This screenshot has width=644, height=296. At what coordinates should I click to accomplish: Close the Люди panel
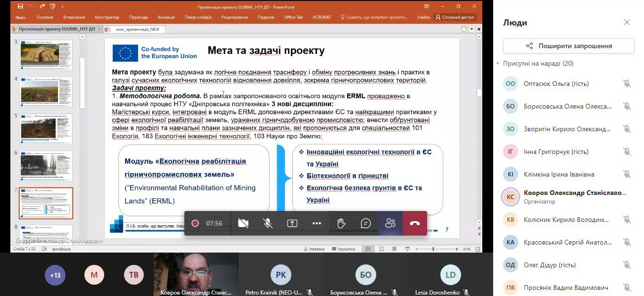tap(627, 23)
